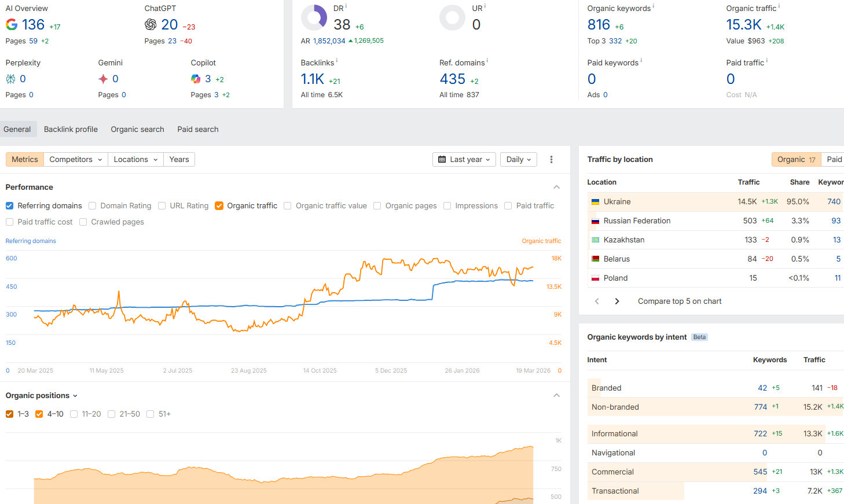Collapse the Performance section chevron
The height and width of the screenshot is (504, 844).
(556, 187)
